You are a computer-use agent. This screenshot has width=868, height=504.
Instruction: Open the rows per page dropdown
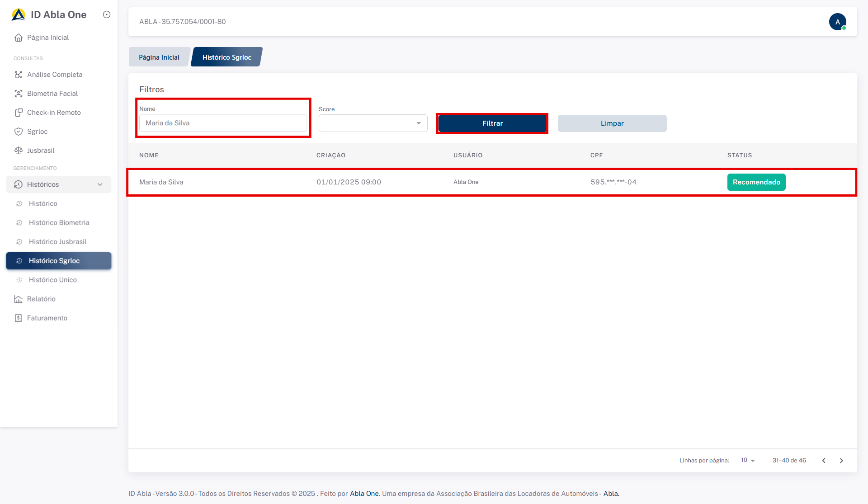click(748, 460)
